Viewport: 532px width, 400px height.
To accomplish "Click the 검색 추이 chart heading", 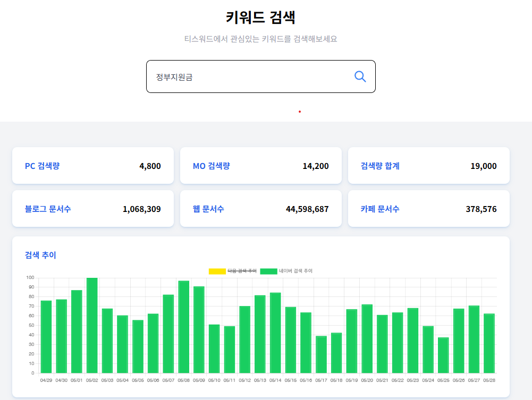I will [40, 255].
